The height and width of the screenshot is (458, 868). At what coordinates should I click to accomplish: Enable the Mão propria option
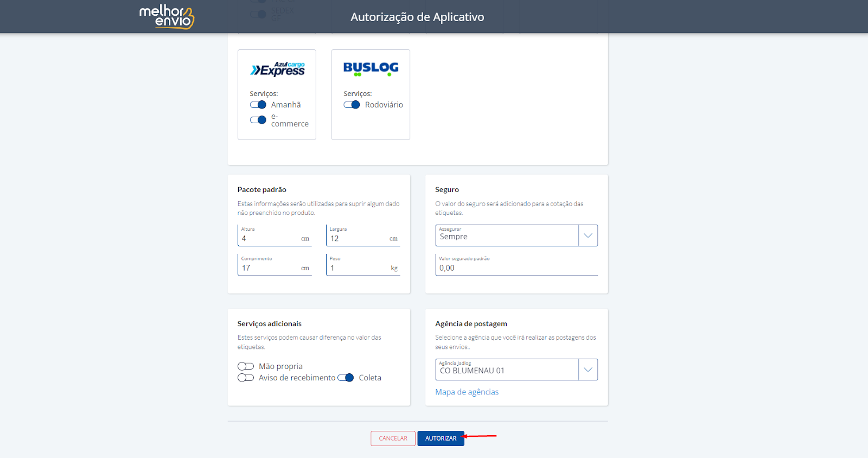click(x=246, y=366)
